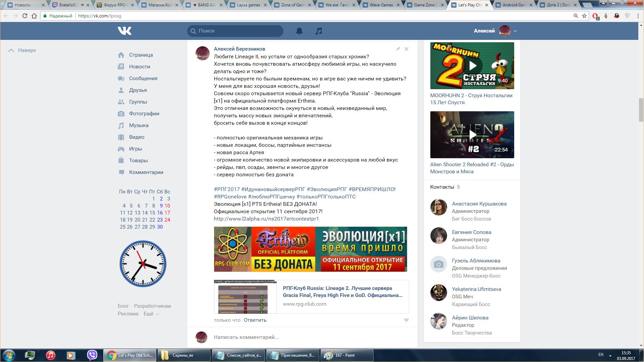
Task: Open contact Айрин Шилова
Action: [470, 318]
